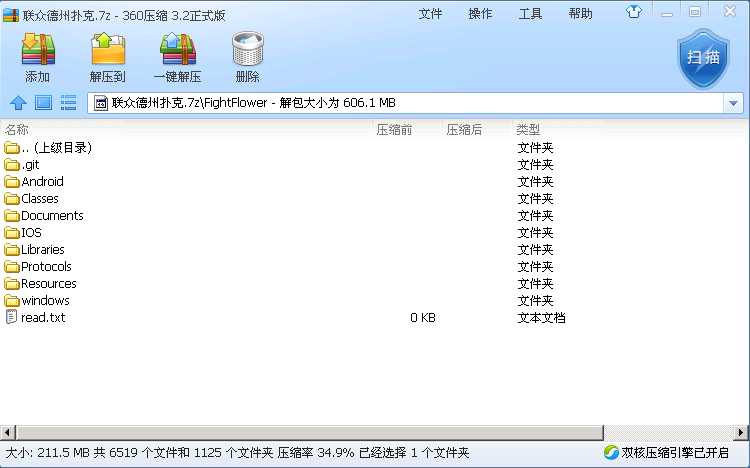Screen dimensions: 750x468
Task: Click the 'read.txt' file name
Action: tap(43, 318)
